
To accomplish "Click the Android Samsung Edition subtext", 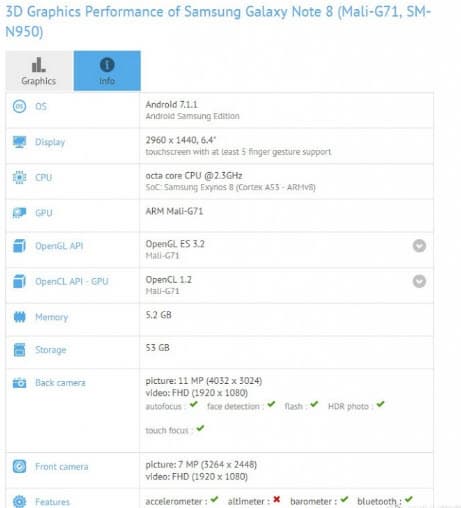I will 192,116.
